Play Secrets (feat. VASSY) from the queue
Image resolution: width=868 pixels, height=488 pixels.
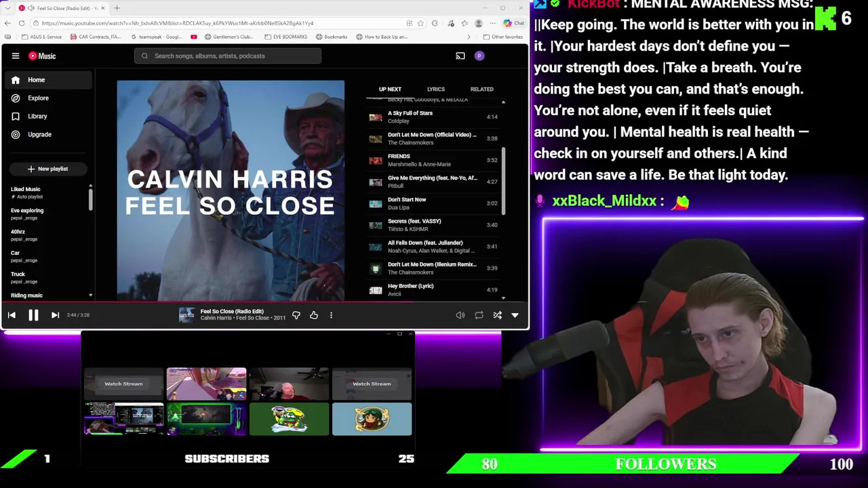coord(433,226)
